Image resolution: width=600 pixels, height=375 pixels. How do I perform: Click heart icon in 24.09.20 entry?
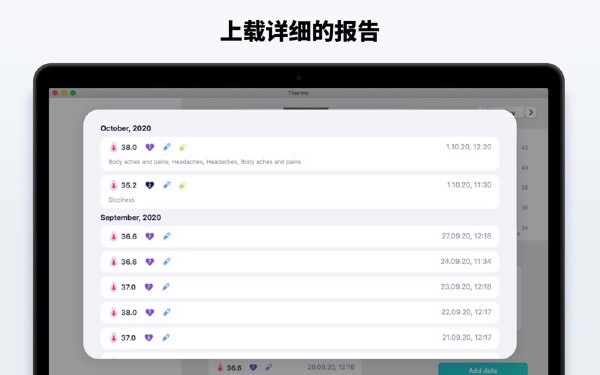(150, 262)
